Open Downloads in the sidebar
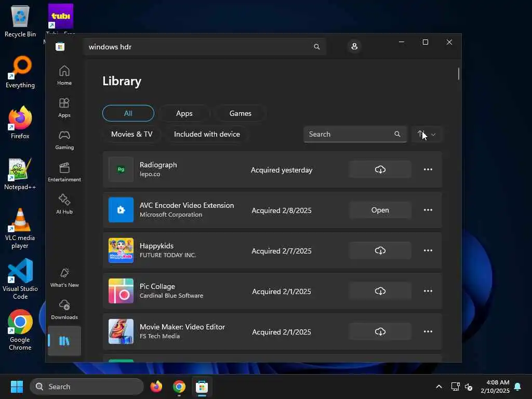The height and width of the screenshot is (399, 532). (64, 310)
